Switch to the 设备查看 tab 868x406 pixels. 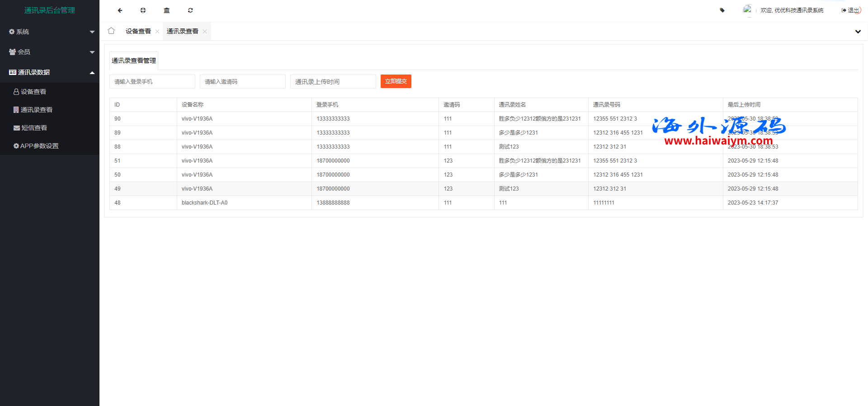tap(138, 31)
